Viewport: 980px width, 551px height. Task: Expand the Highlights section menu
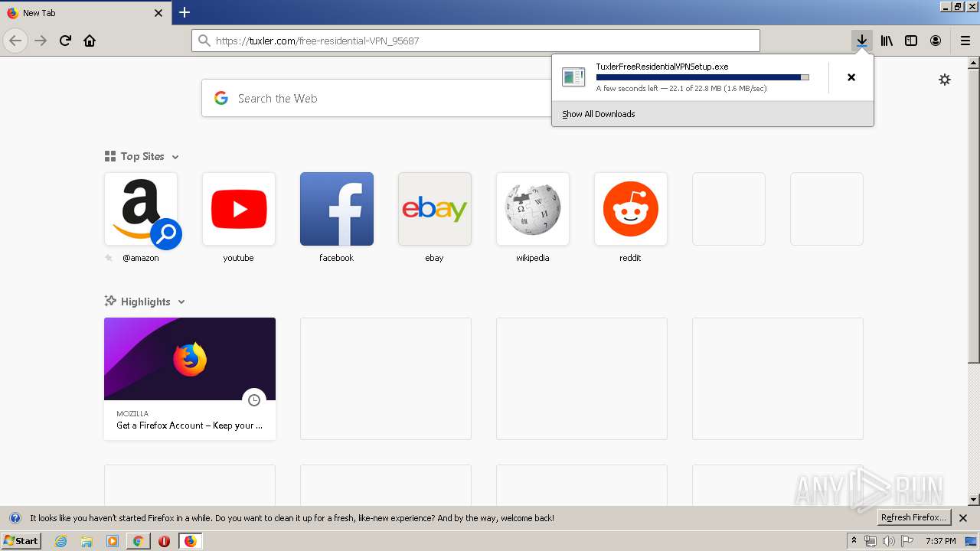click(x=181, y=302)
